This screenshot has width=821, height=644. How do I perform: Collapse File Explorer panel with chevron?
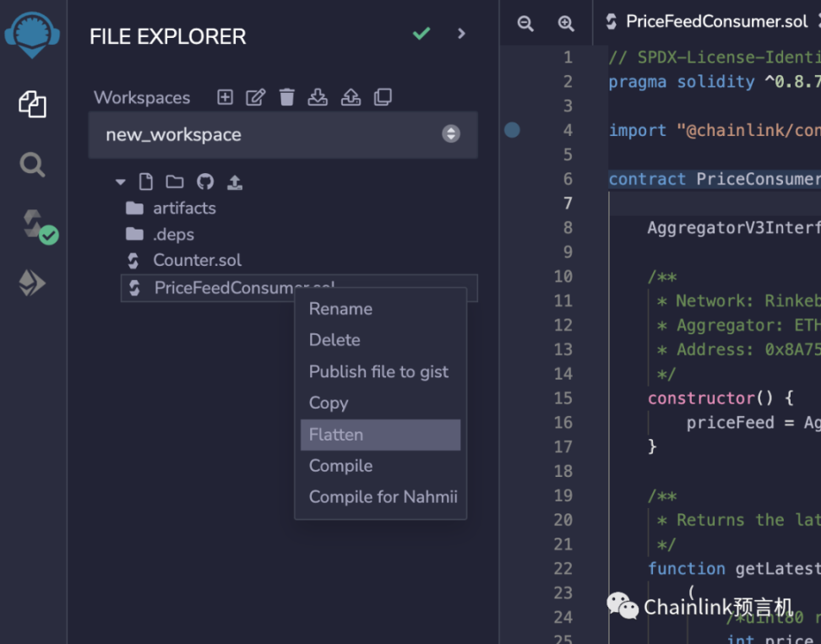click(461, 34)
